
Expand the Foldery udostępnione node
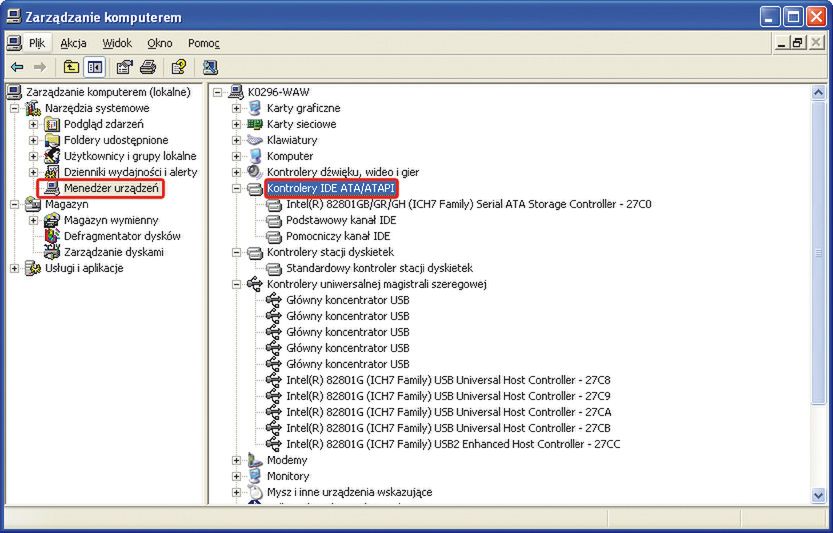[x=33, y=140]
